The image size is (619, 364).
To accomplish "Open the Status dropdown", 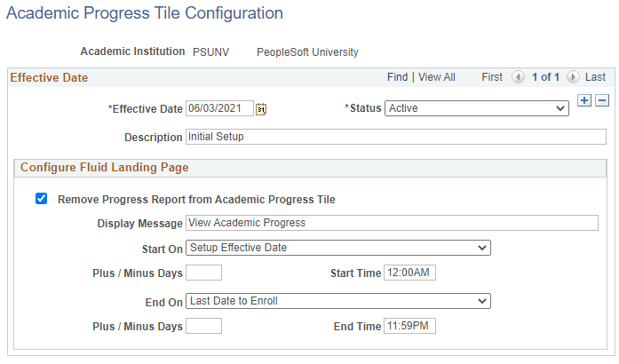I will 477,108.
